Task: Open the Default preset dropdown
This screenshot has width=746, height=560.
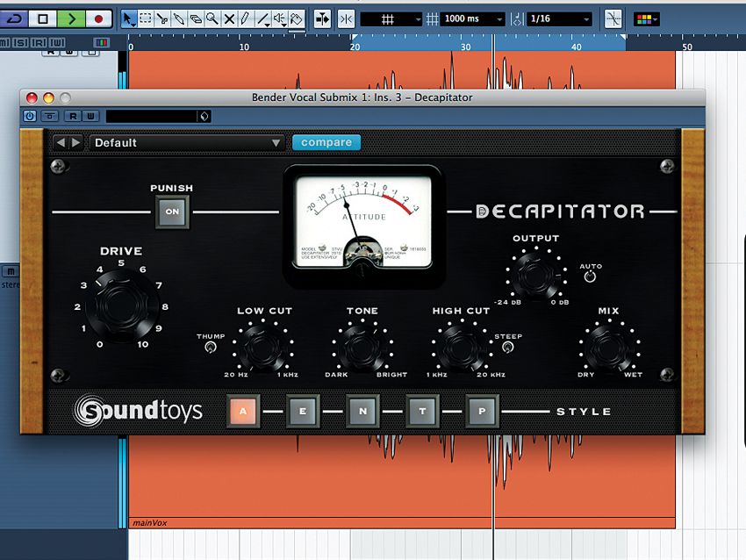Action: (x=184, y=142)
